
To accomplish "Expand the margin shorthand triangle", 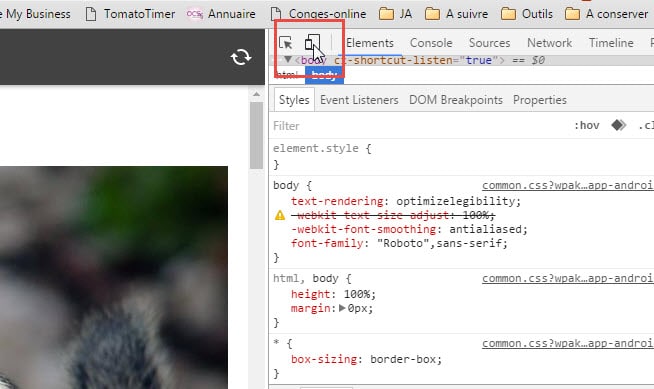I will click(342, 308).
